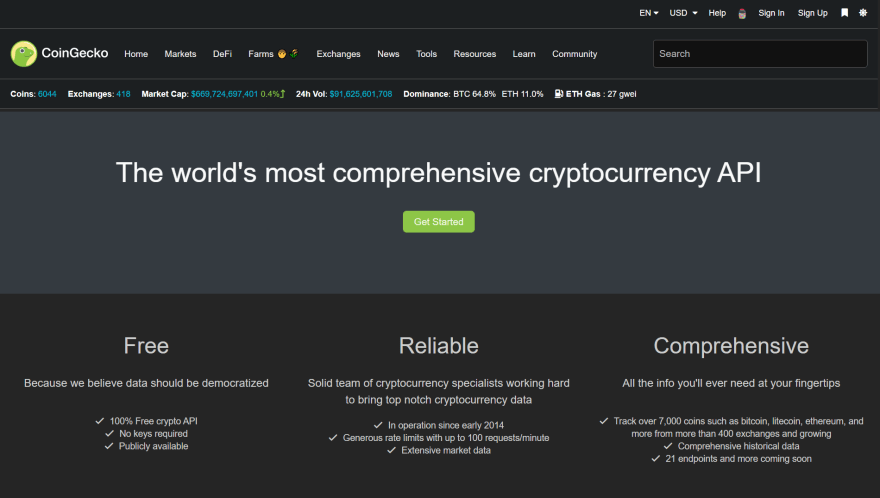
Task: Open the Tools menu
Action: [426, 54]
